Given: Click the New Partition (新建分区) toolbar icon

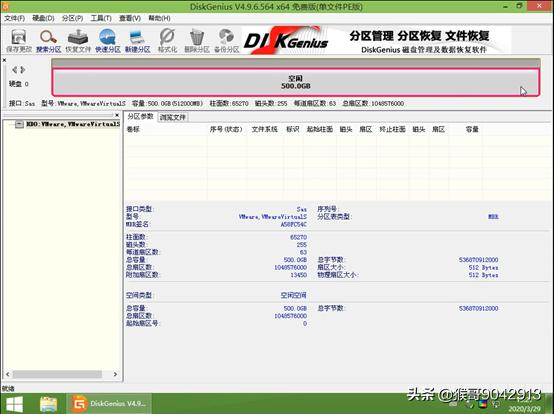Looking at the screenshot, I should (137, 41).
